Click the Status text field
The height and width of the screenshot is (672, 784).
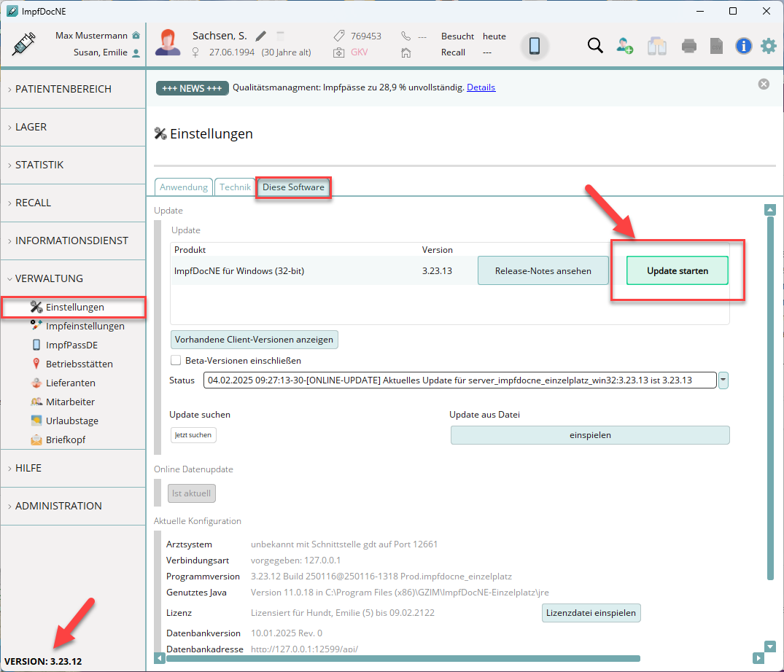(x=459, y=380)
